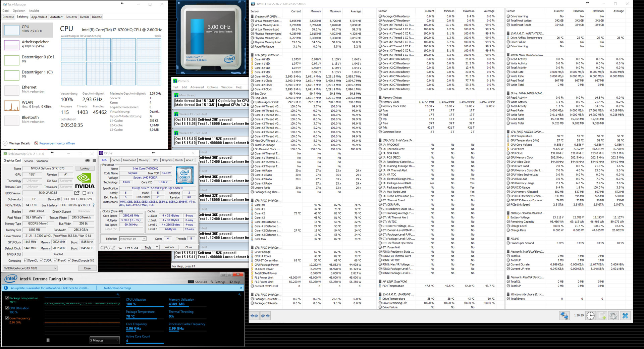Switch to Task Manager Prozesse tab
This screenshot has height=349, width=644.
click(8, 17)
